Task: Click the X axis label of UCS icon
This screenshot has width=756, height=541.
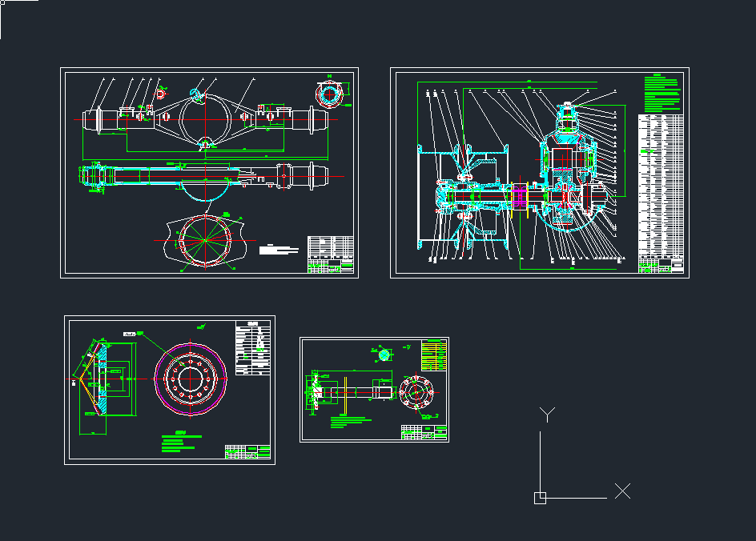Action: click(622, 491)
